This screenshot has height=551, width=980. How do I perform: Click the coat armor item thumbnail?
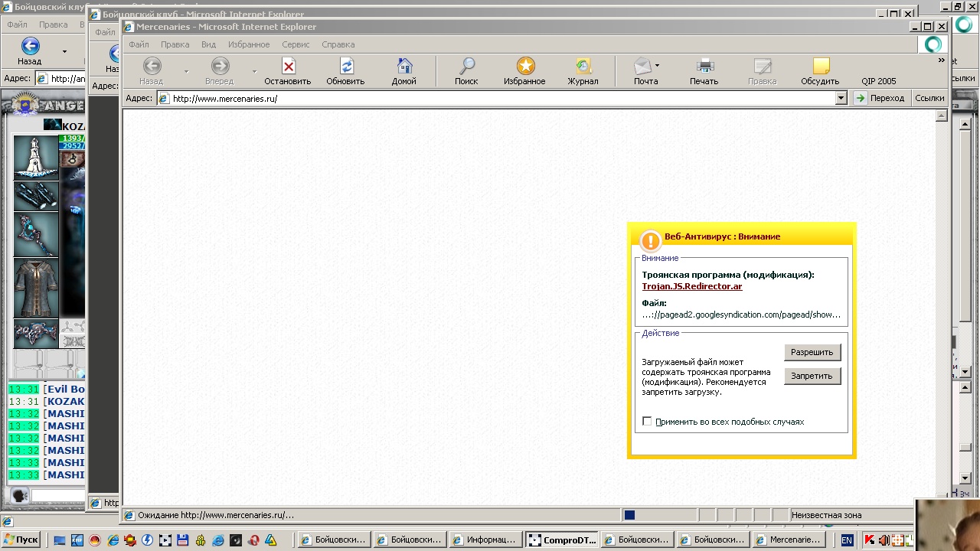[35, 288]
